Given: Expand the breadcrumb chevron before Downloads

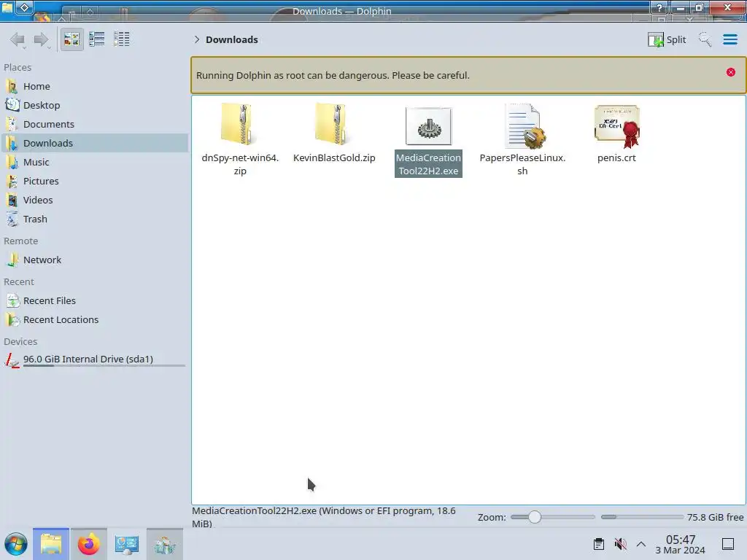Looking at the screenshot, I should 197,39.
